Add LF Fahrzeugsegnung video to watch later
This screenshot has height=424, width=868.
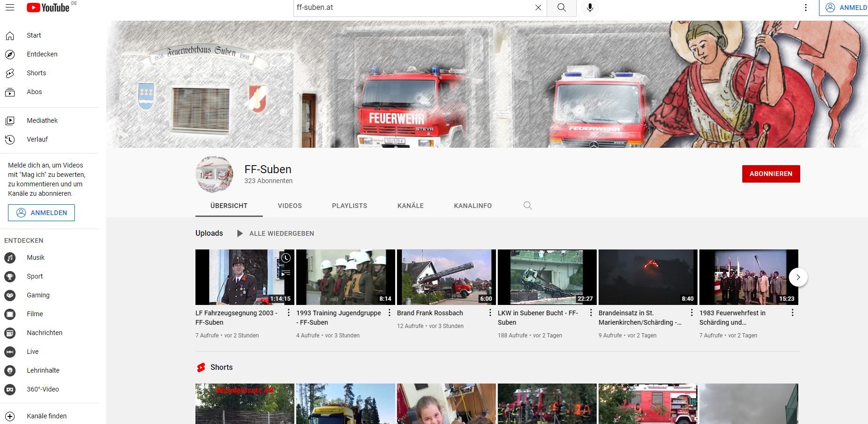pyautogui.click(x=286, y=257)
